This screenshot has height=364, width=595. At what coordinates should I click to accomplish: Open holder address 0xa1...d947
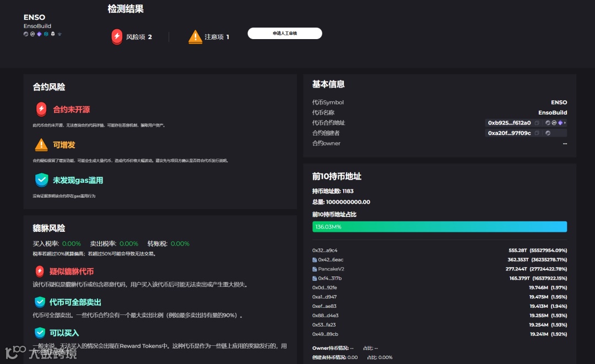[324, 297]
